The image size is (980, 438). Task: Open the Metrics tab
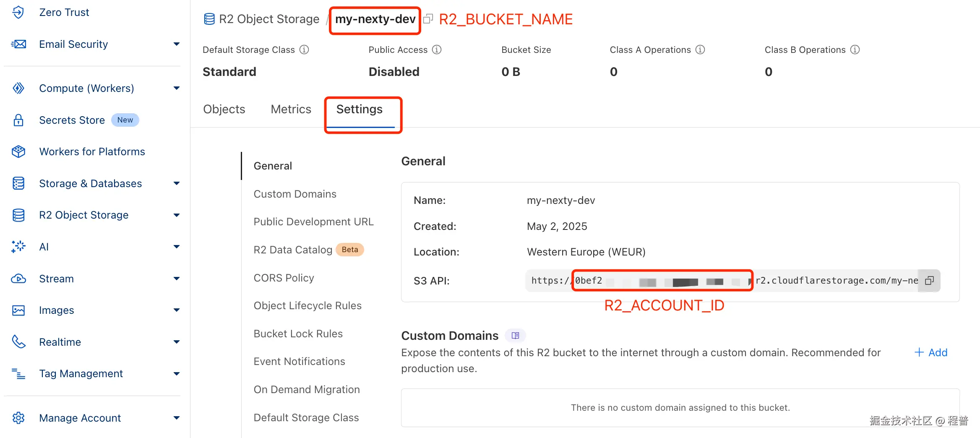(291, 109)
